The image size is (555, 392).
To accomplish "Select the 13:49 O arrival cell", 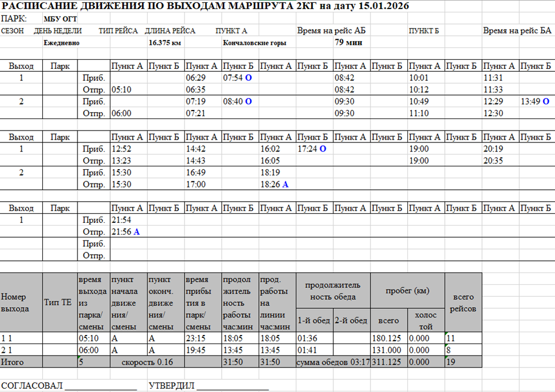I will [x=535, y=101].
